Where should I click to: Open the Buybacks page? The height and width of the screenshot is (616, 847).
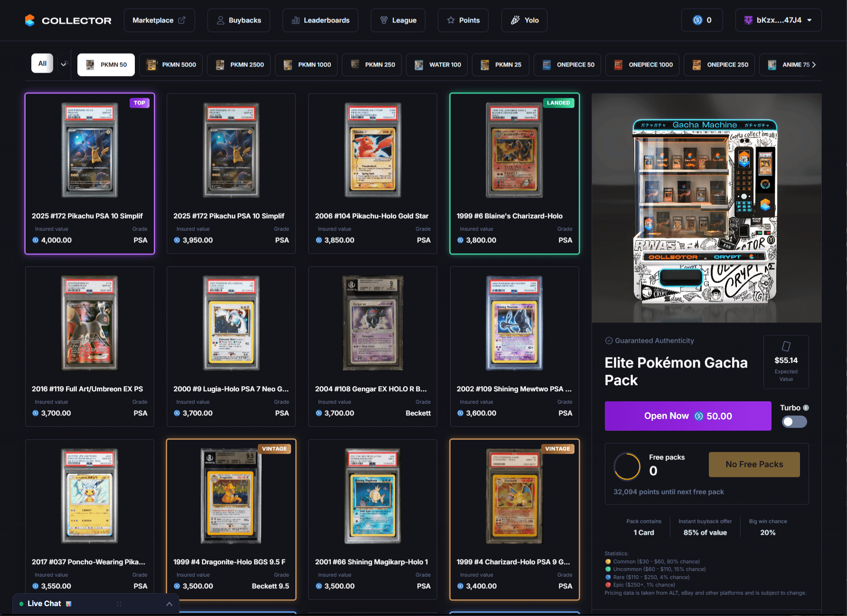pos(239,20)
